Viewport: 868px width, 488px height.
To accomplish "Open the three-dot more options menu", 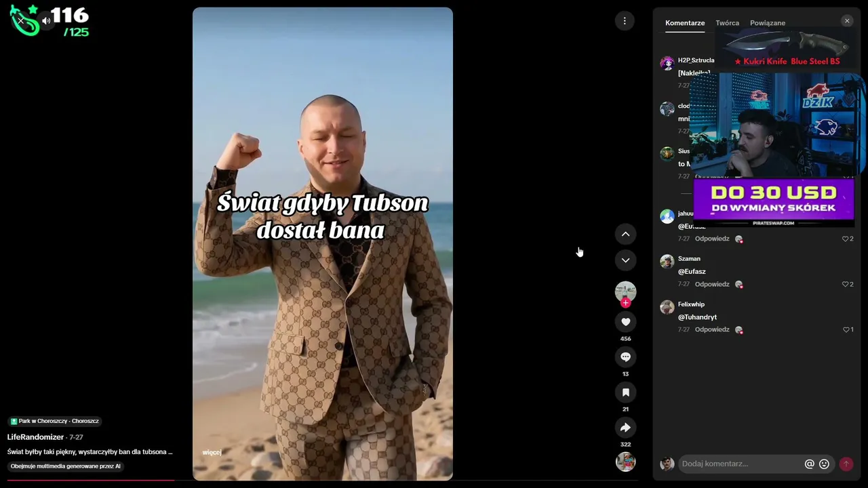I will [x=625, y=21].
